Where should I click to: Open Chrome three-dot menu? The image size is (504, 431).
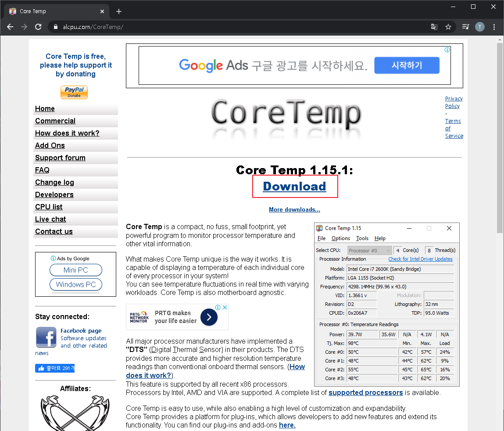point(494,27)
